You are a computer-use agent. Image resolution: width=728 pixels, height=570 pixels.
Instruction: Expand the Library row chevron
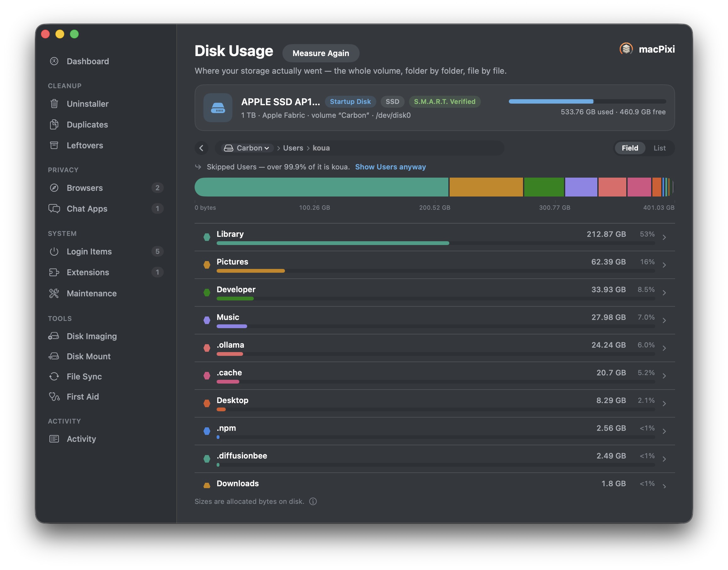click(x=664, y=237)
